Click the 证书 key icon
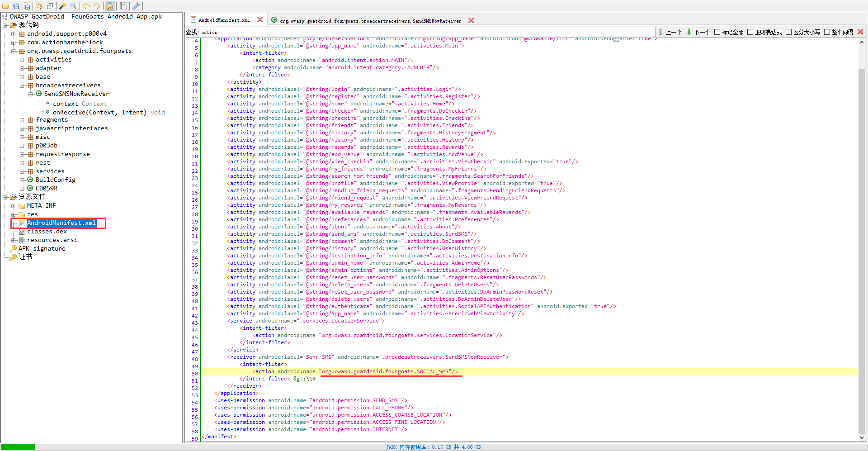The width and height of the screenshot is (868, 451). click(x=13, y=257)
